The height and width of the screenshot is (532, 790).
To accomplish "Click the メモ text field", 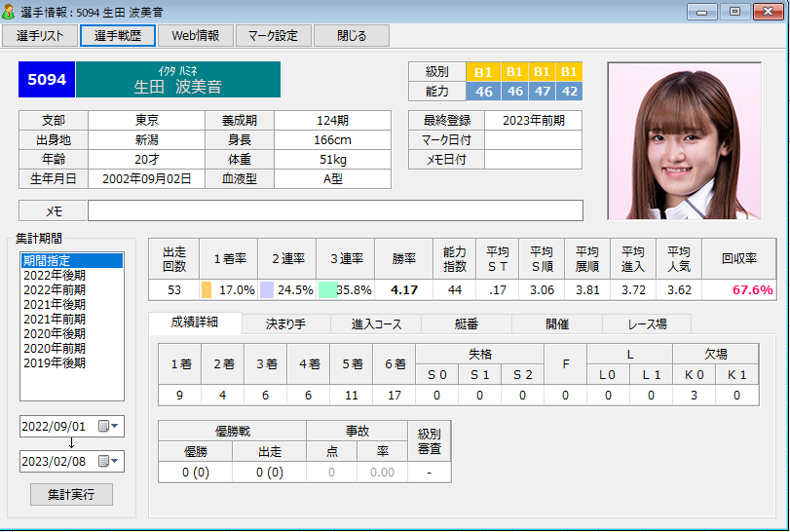I will point(335,210).
